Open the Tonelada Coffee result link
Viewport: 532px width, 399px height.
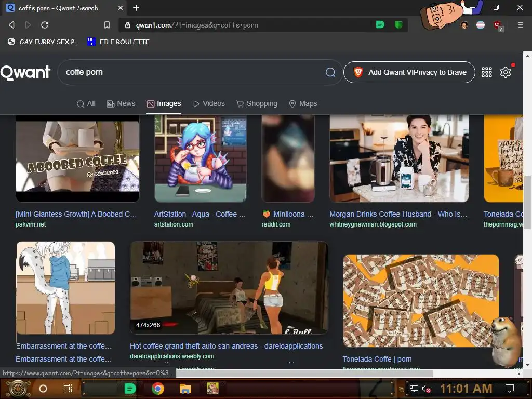377,359
